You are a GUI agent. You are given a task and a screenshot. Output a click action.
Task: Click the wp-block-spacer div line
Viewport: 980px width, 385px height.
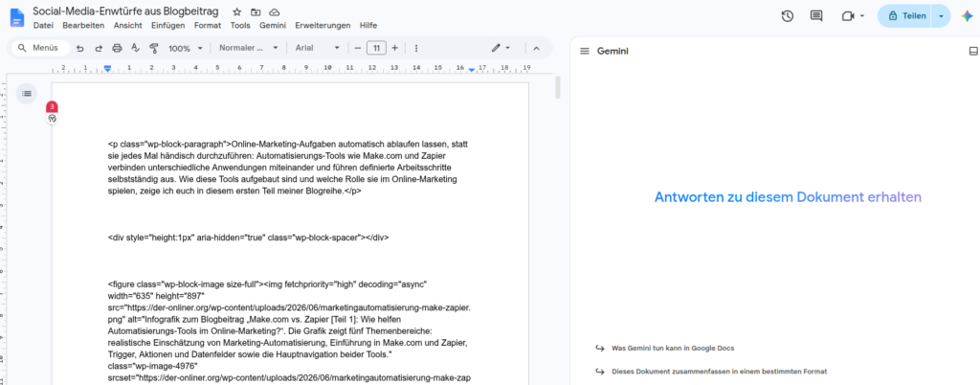click(x=249, y=238)
